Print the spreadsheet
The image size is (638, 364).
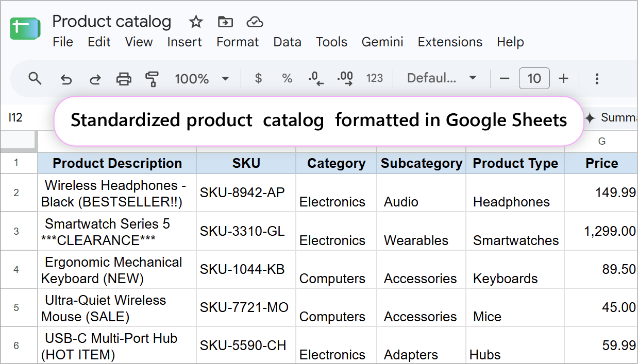coord(124,79)
